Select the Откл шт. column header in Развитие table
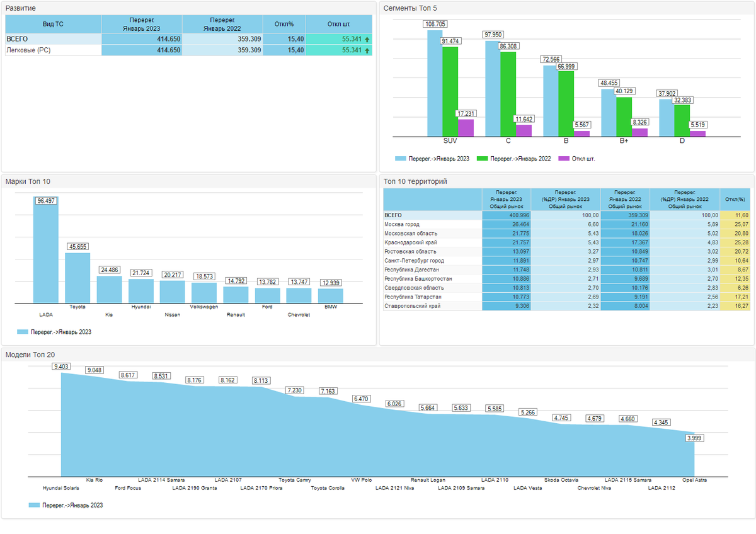The width and height of the screenshot is (756, 534). tap(339, 24)
